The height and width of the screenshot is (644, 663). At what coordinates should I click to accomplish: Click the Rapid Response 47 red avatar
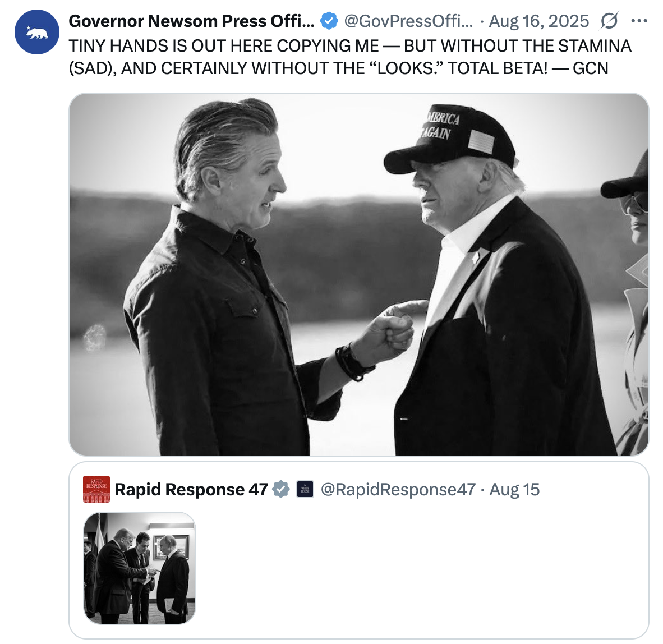[96, 489]
